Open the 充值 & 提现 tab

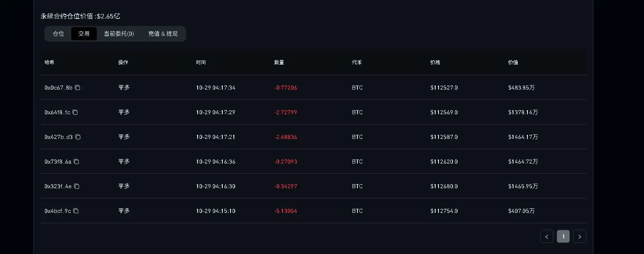(163, 34)
